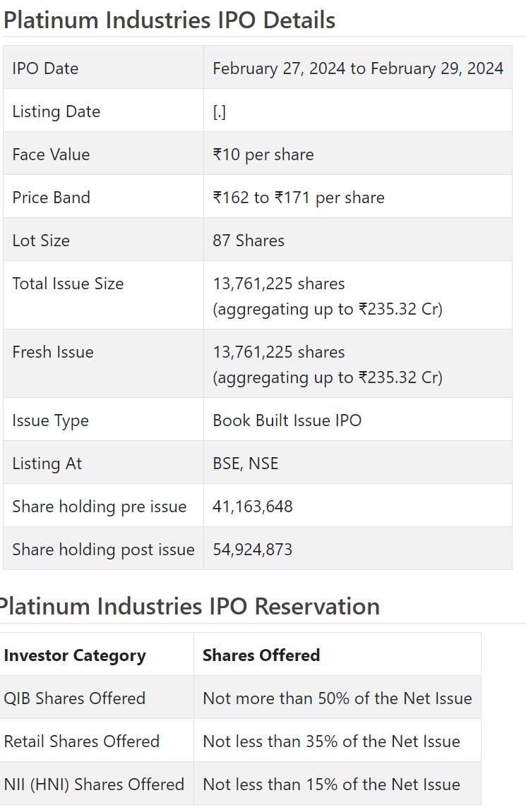This screenshot has width=526, height=812.
Task: Click the post issue value 54,924,873
Action: [252, 549]
